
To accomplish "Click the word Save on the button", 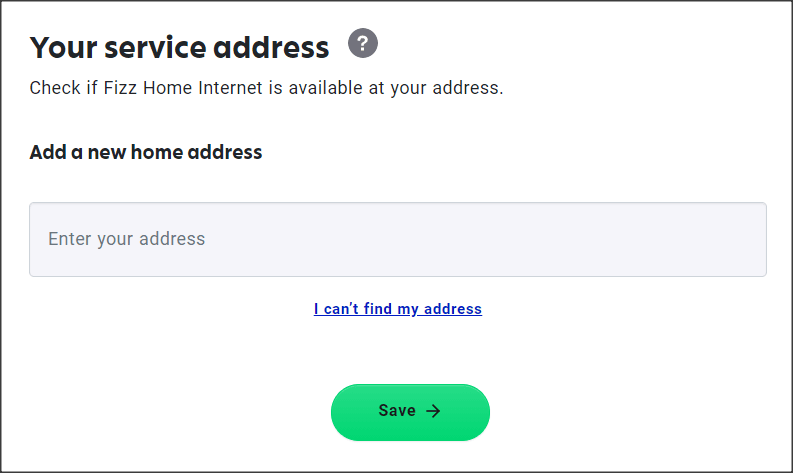I will pyautogui.click(x=397, y=411).
